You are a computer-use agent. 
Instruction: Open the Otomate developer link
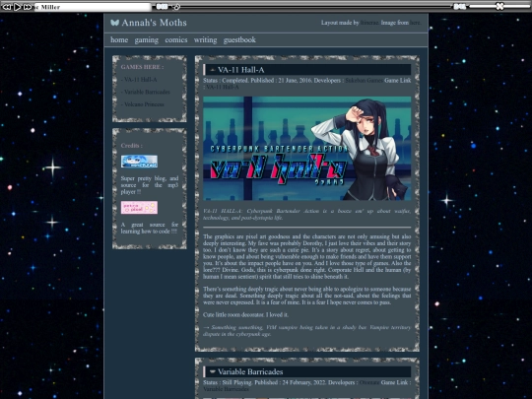369,382
